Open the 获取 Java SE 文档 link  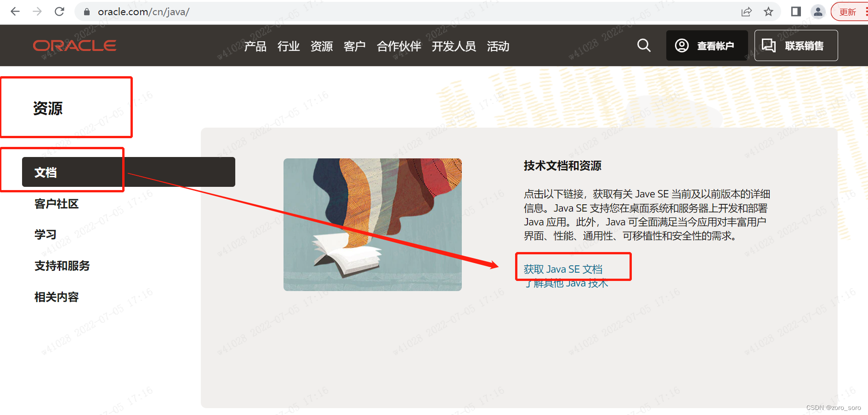click(563, 269)
